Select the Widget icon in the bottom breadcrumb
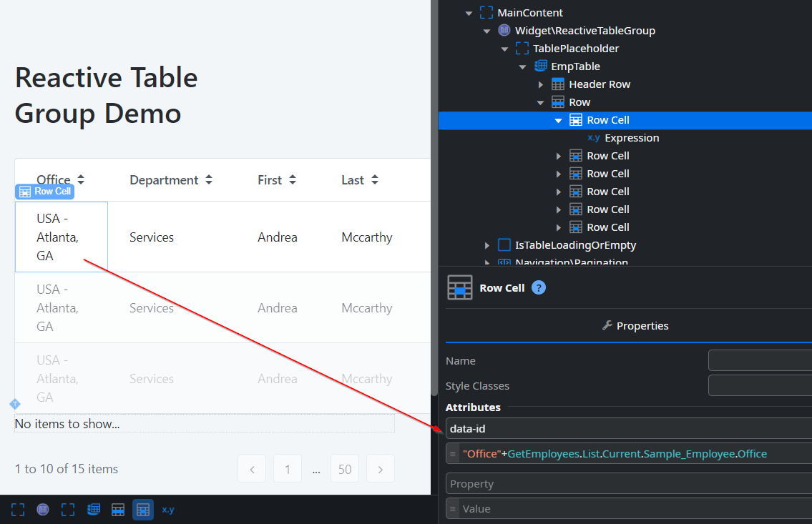 (x=42, y=509)
